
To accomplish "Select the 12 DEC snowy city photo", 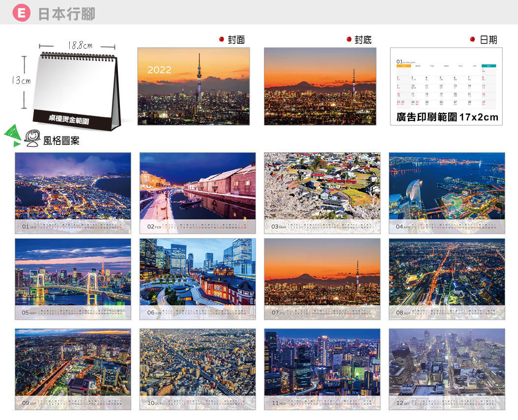I will 447,363.
